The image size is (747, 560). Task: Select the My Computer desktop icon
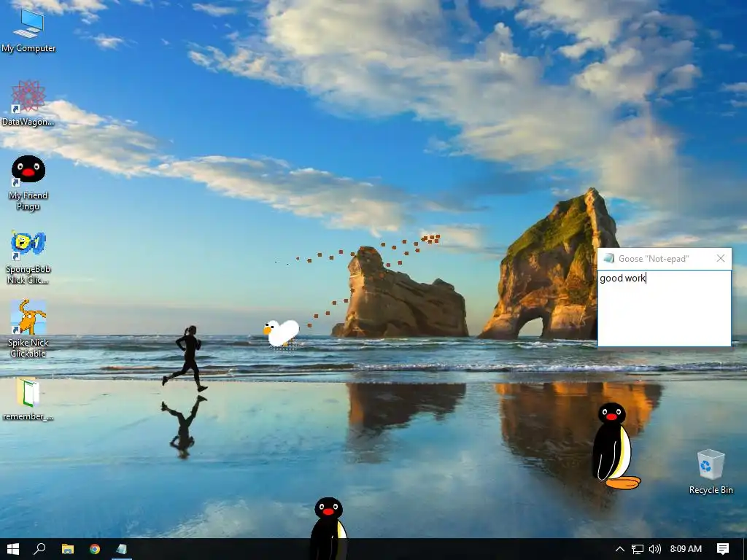[28, 30]
